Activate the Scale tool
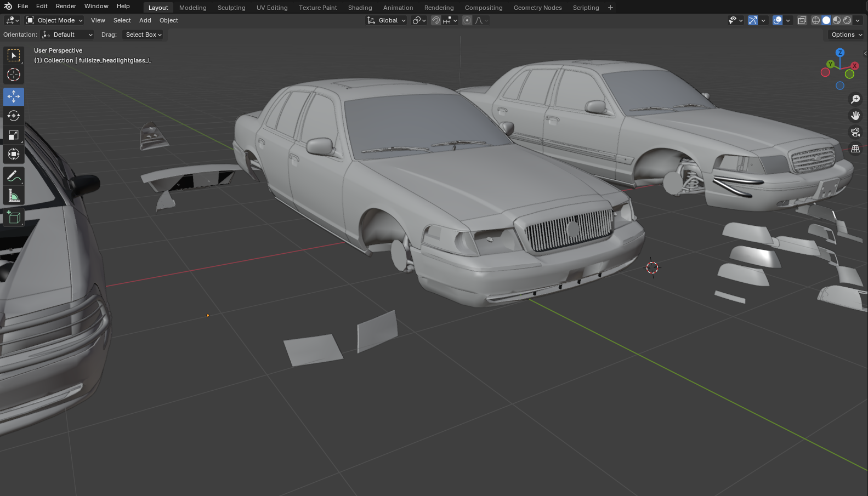The height and width of the screenshot is (496, 868). tap(14, 135)
